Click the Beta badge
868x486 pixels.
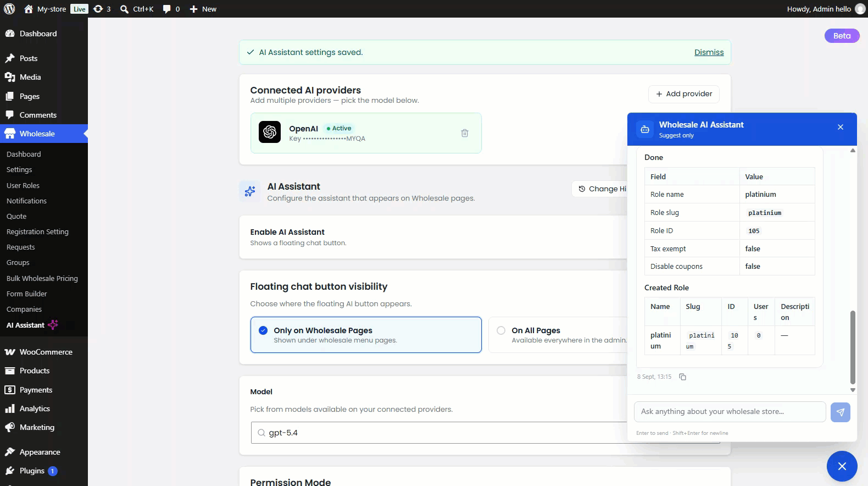pos(842,36)
